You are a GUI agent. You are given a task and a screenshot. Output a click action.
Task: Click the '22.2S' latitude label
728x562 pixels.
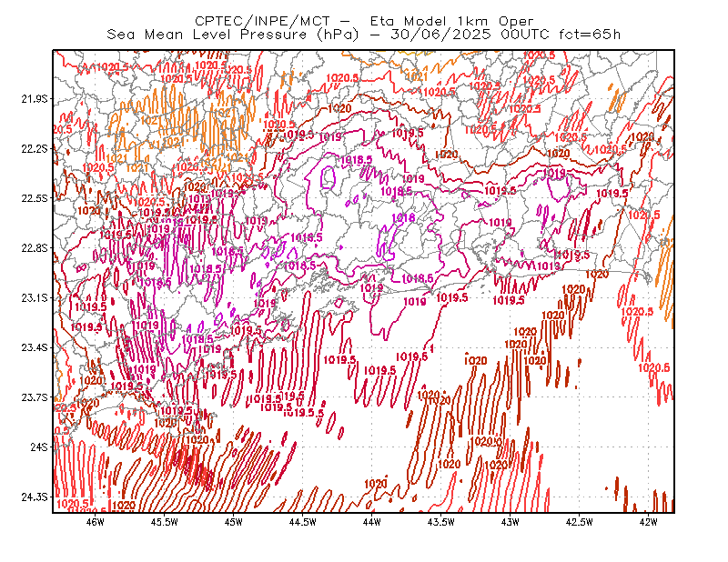tap(35, 148)
